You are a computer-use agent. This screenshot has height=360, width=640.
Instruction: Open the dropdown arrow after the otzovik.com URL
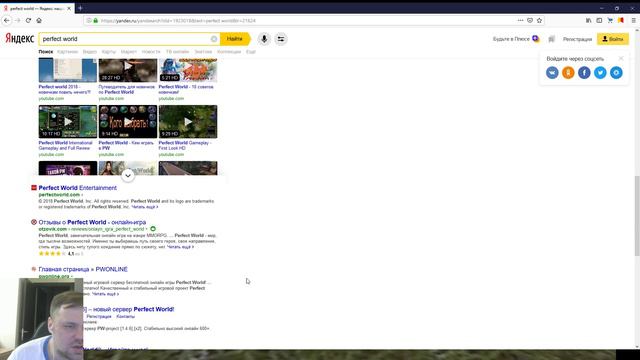[147, 229]
